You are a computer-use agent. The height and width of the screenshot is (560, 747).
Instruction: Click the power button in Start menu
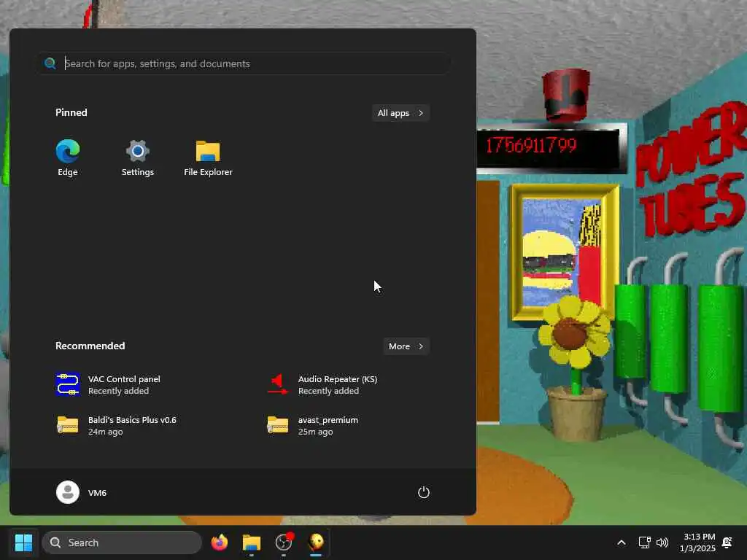[x=424, y=492]
